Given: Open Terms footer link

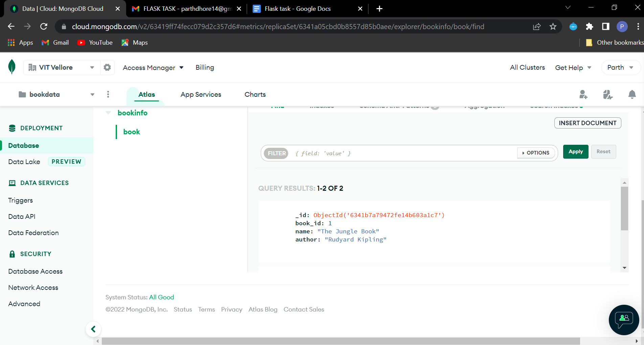Looking at the screenshot, I should (x=206, y=309).
